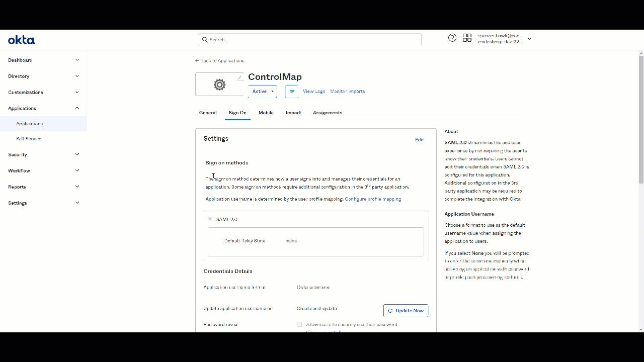Expand the Dashboard menu
This screenshot has width=644, height=362.
tap(43, 60)
